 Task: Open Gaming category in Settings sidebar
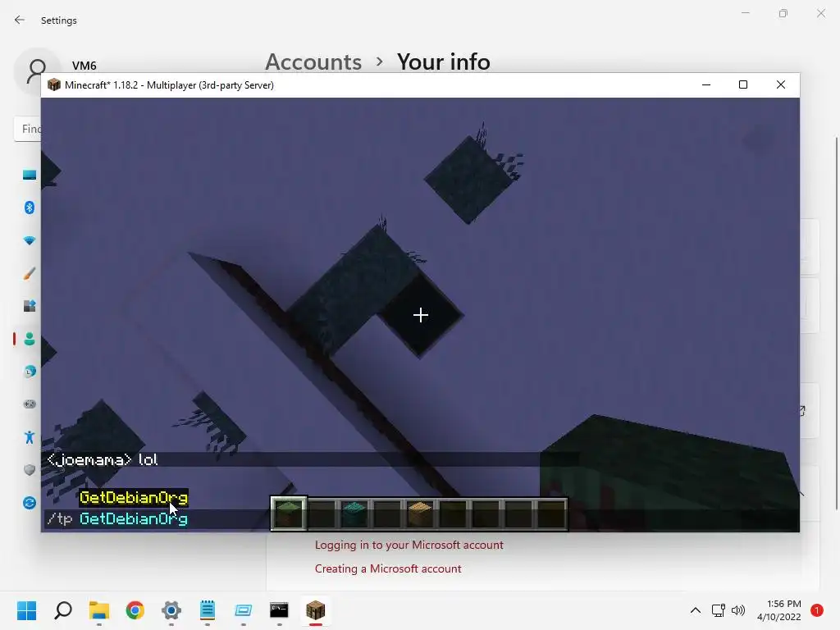coord(29,404)
